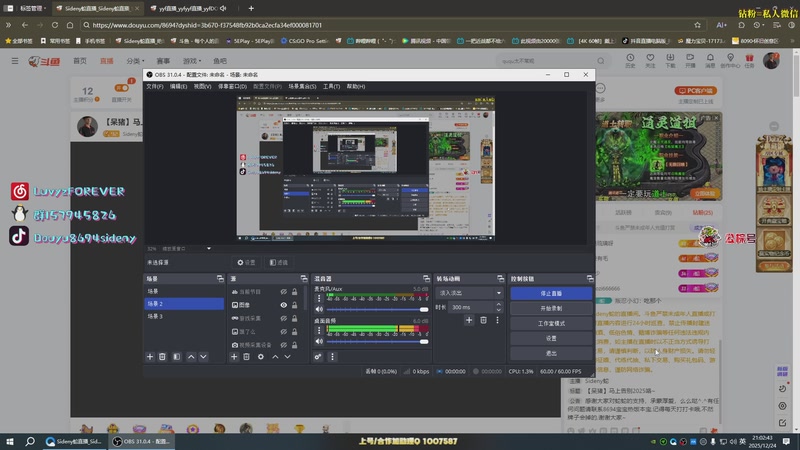Open the 文件(F) menu in OBS
The image size is (800, 450).
154,86
